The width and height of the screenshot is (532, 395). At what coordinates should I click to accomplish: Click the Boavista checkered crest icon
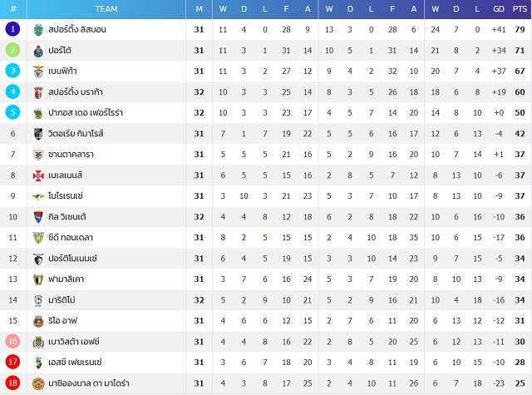pos(38,342)
